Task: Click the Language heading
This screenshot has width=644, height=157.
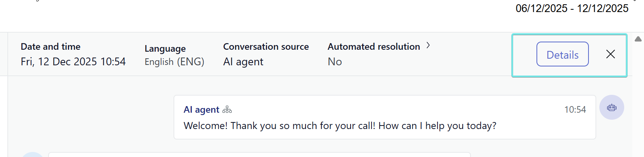Action: 165,49
